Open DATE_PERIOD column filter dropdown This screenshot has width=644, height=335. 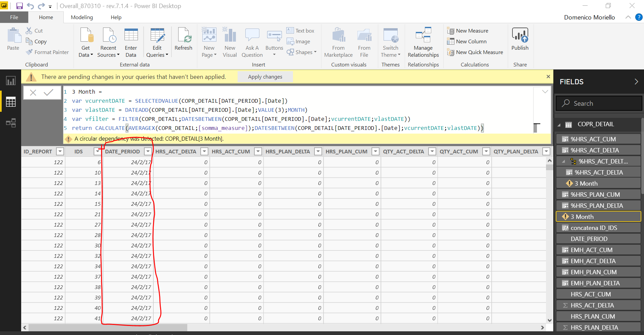[x=148, y=151]
